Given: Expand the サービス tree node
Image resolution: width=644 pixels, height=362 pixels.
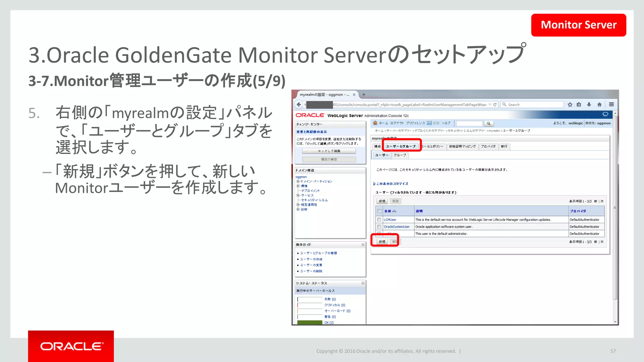Looking at the screenshot, I should 298,195.
